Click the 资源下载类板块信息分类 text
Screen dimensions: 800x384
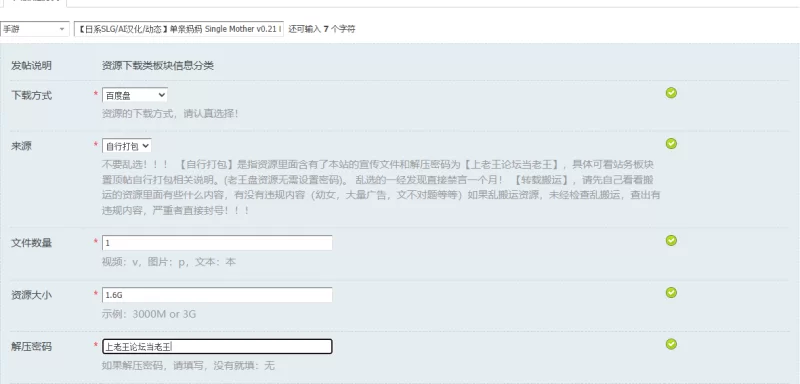[158, 66]
